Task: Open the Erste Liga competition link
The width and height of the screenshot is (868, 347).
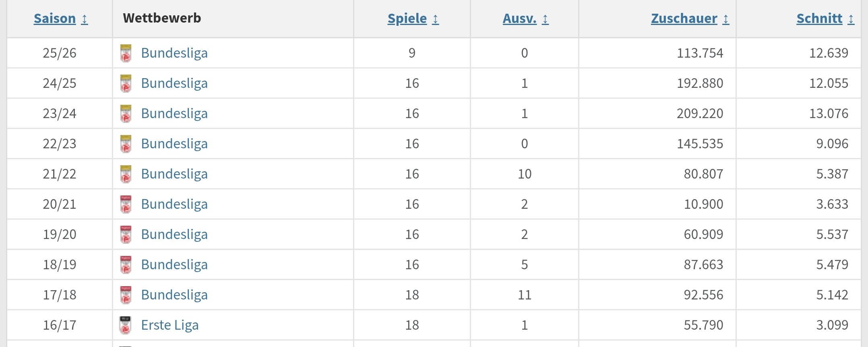Action: tap(169, 325)
